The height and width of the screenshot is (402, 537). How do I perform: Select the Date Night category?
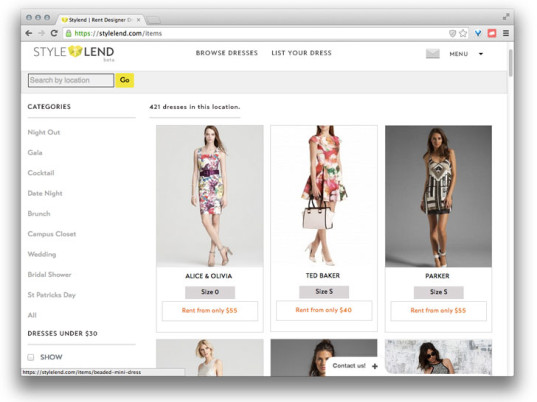45,193
